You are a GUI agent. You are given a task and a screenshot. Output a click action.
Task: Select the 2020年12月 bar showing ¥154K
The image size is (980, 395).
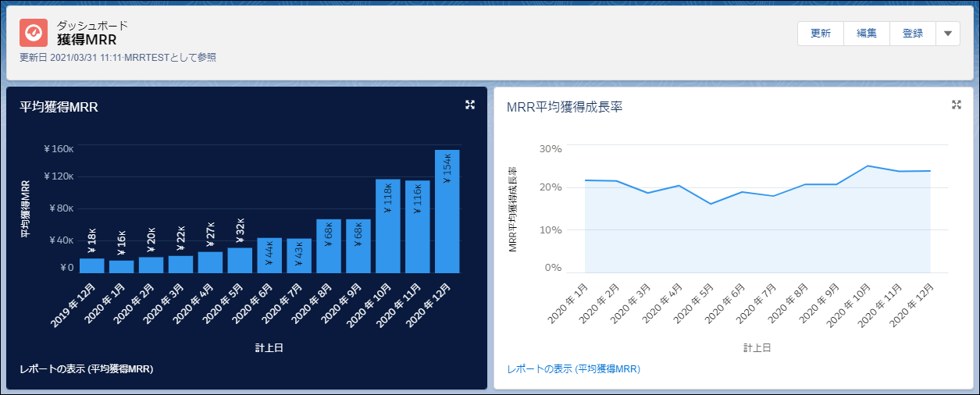(x=447, y=211)
